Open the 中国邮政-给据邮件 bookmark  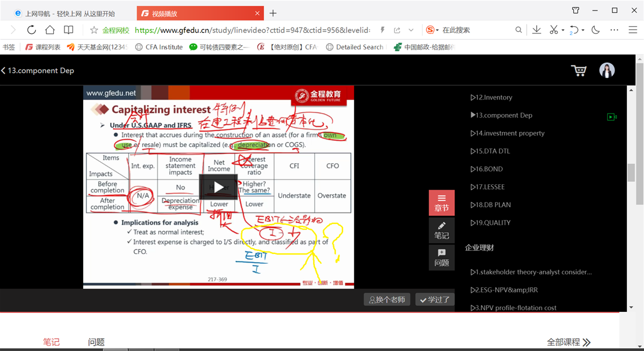click(424, 47)
